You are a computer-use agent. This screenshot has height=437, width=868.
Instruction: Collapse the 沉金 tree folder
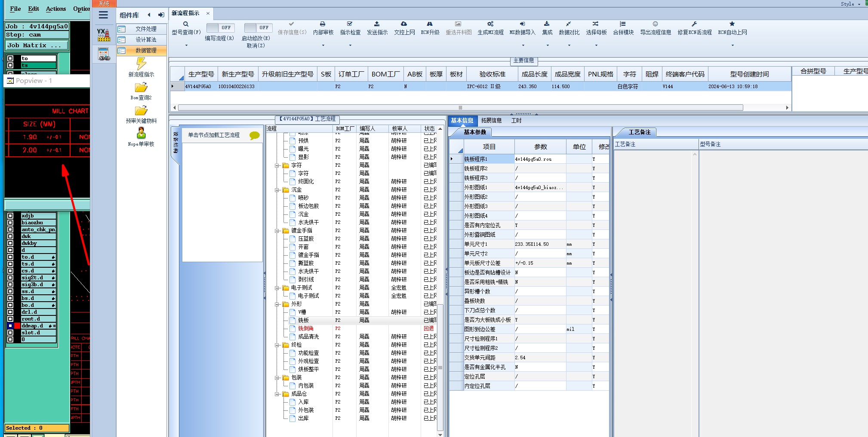277,190
